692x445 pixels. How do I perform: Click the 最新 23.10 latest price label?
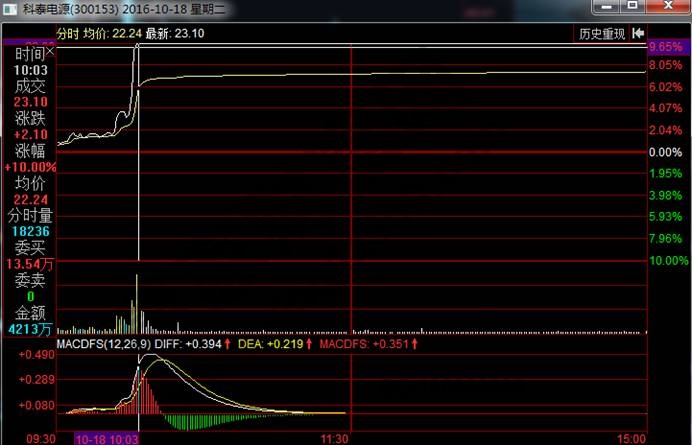[175, 34]
